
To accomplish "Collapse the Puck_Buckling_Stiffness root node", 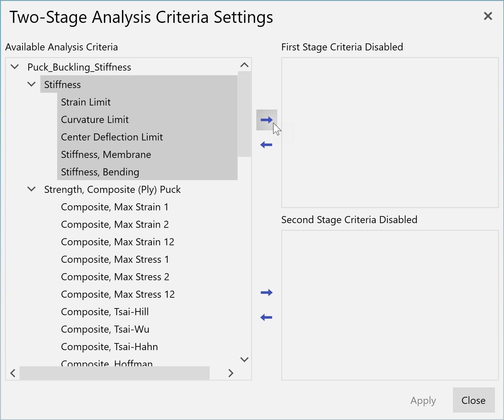I will (x=15, y=67).
